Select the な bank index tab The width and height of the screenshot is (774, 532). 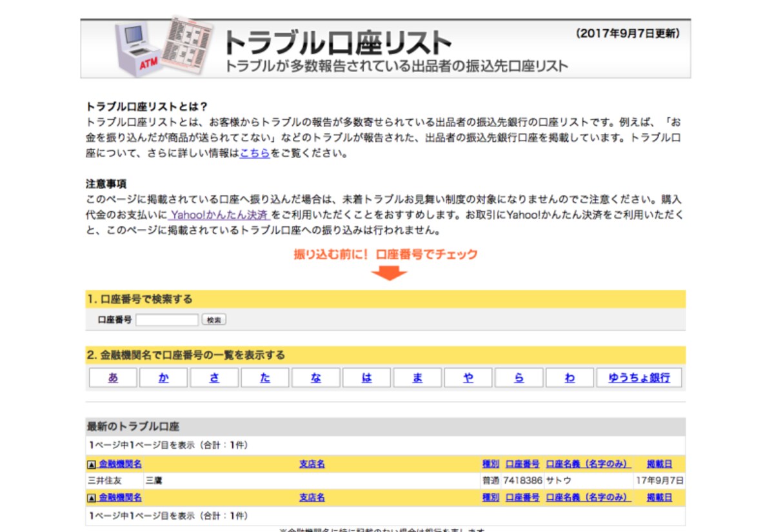[x=316, y=378]
